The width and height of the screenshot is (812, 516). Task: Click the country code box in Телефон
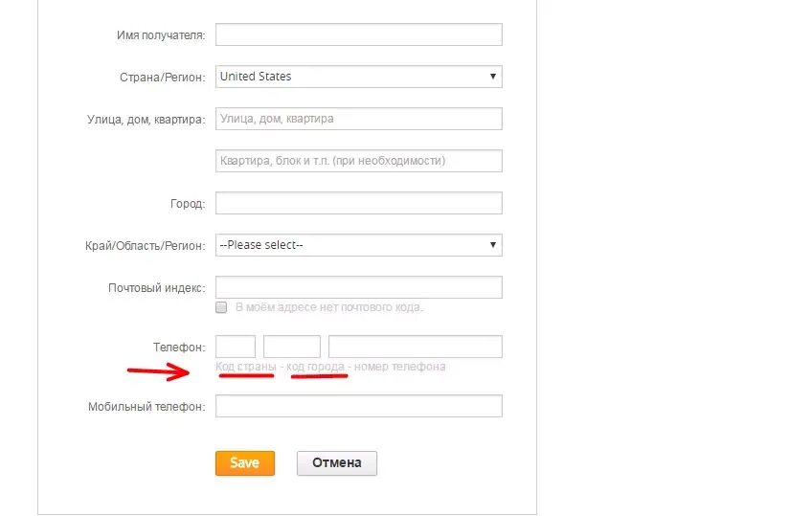(236, 347)
